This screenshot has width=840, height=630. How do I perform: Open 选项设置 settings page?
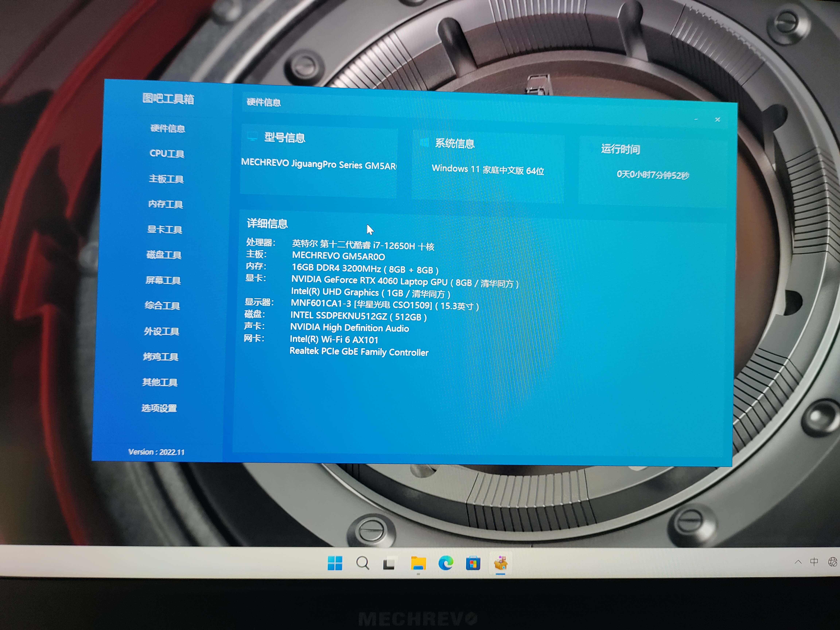pyautogui.click(x=159, y=408)
